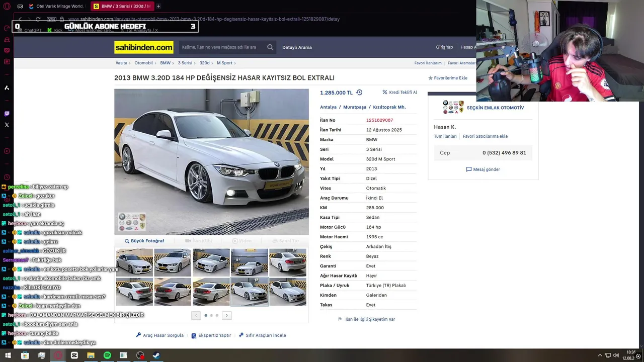The image size is (644, 362).
Task: Open Twitch in Opera sidebar
Action: pyautogui.click(x=7, y=114)
